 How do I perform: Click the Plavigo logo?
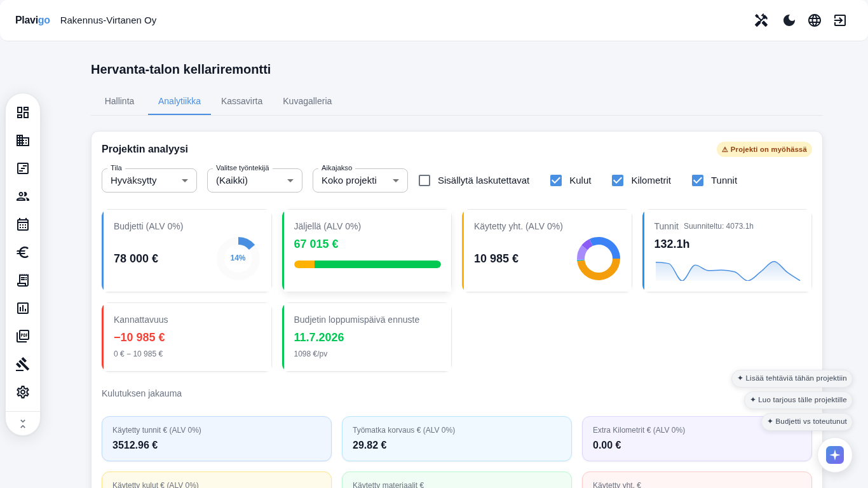tap(32, 20)
